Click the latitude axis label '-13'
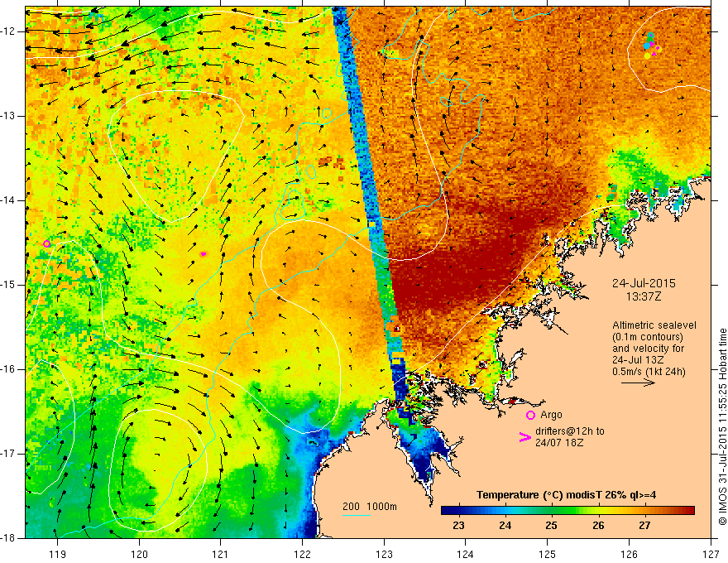 coord(9,116)
